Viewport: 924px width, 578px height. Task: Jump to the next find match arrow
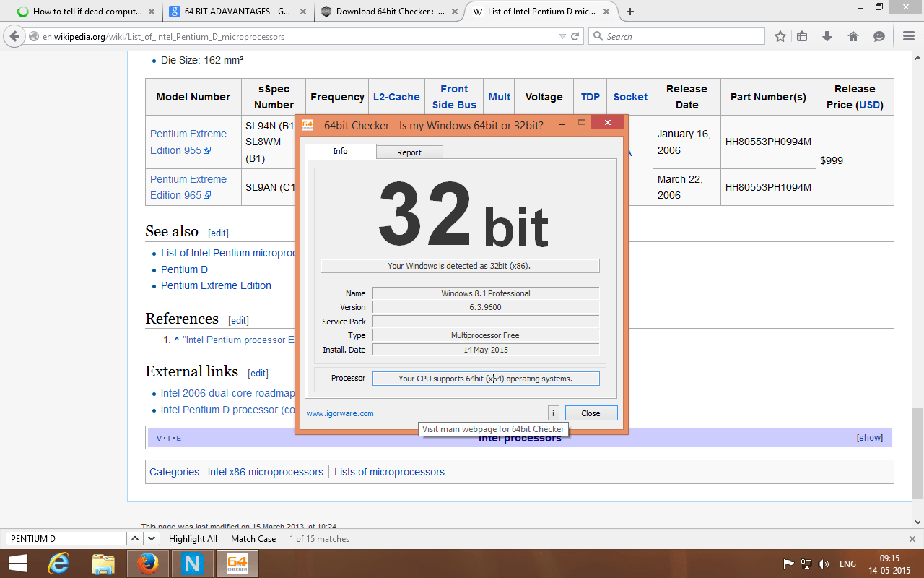pyautogui.click(x=152, y=539)
